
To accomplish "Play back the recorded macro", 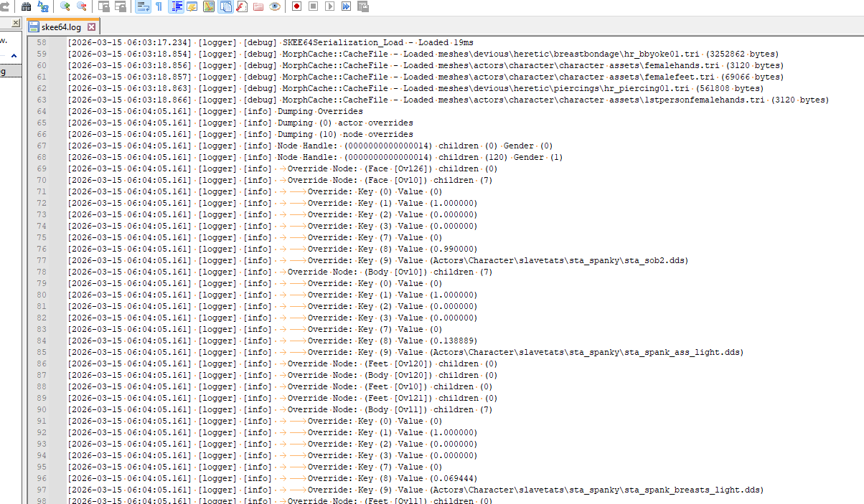I will [x=329, y=6].
